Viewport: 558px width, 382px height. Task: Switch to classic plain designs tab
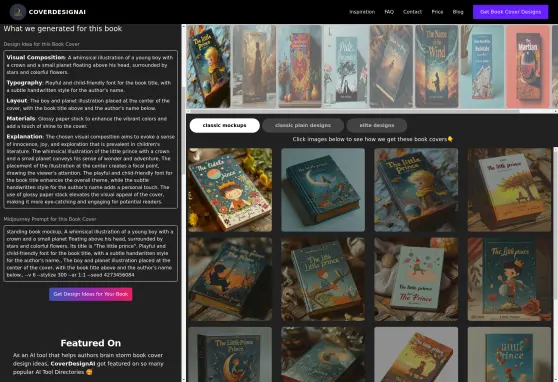pyautogui.click(x=303, y=125)
